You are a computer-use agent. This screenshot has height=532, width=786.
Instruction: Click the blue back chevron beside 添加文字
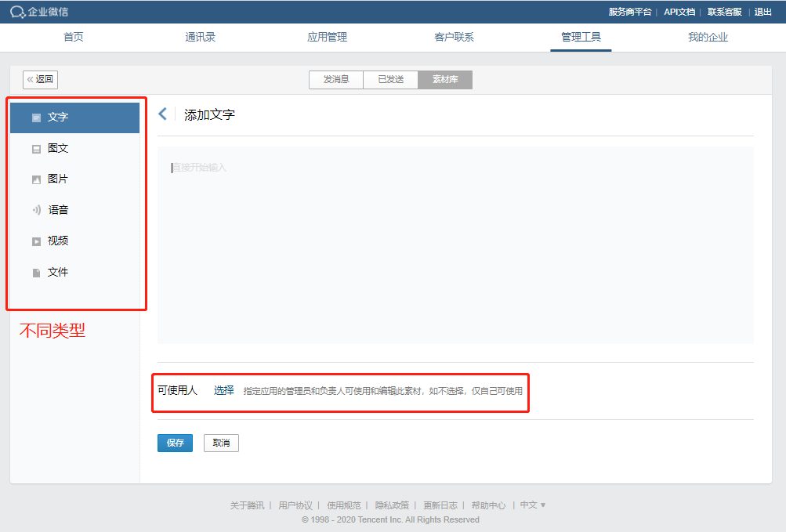(x=163, y=114)
